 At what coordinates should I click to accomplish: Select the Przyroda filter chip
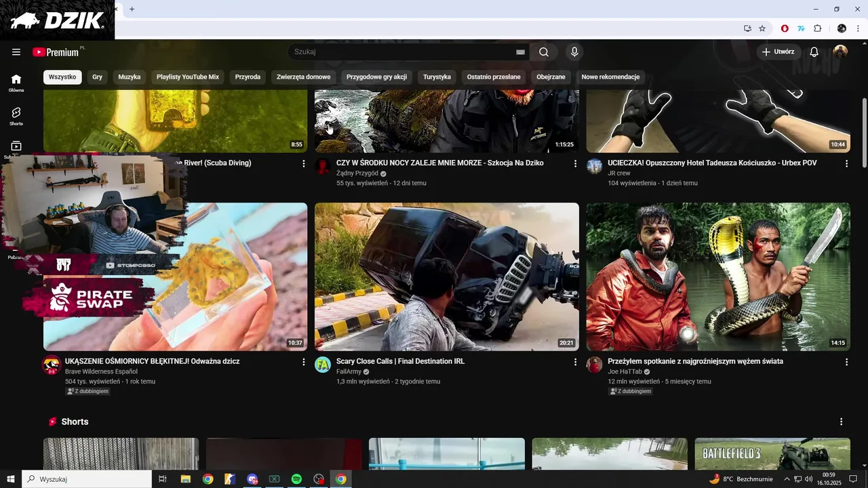(x=248, y=77)
